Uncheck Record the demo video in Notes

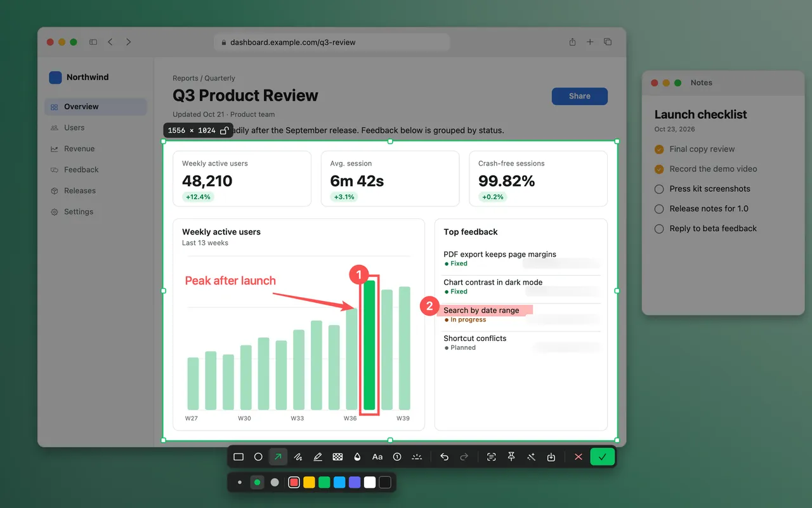click(x=659, y=169)
